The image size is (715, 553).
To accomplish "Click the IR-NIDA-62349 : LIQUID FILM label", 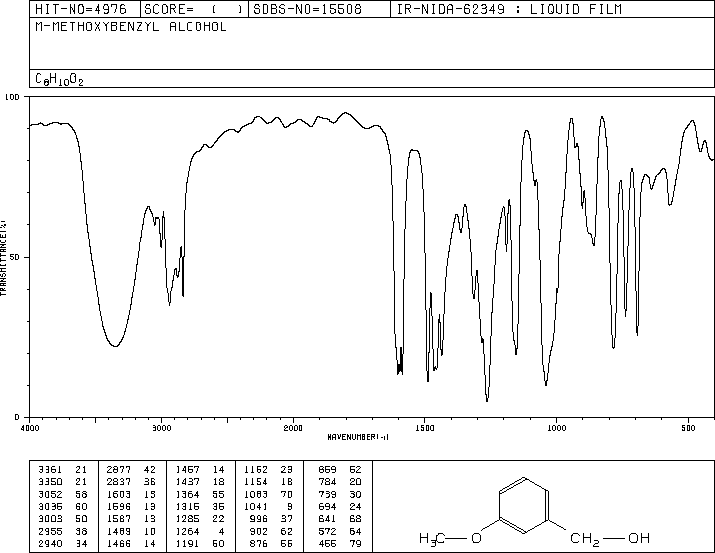I will coord(509,9).
